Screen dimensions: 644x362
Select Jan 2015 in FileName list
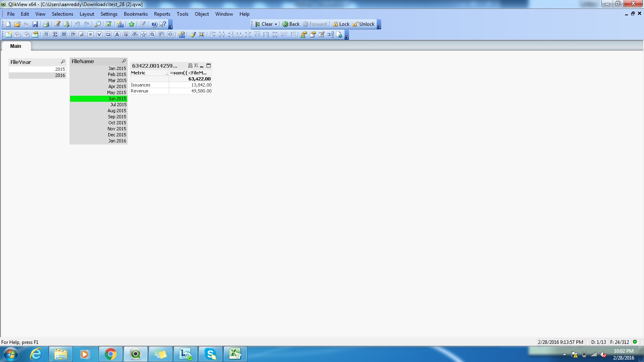point(99,68)
